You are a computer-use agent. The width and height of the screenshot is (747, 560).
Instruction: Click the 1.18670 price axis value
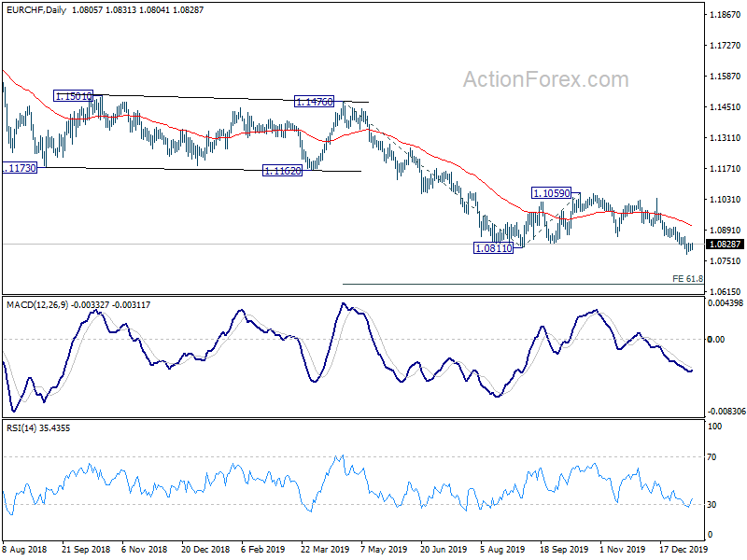point(726,15)
